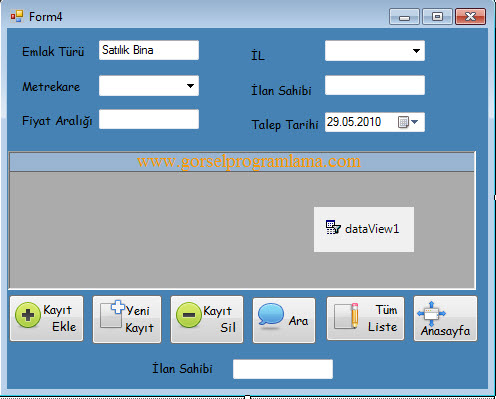Expand the İL dropdown list

pos(416,51)
